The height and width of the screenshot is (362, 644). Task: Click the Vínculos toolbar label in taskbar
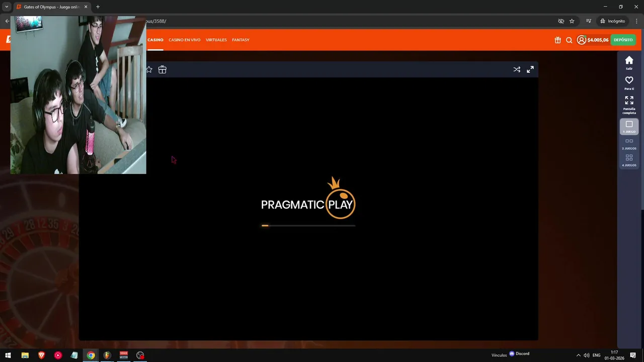[499, 355]
